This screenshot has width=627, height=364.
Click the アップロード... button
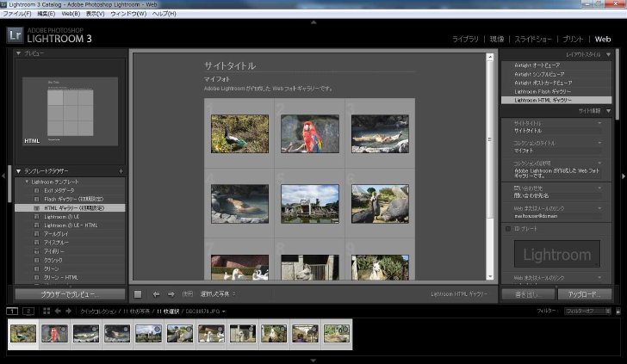click(585, 294)
